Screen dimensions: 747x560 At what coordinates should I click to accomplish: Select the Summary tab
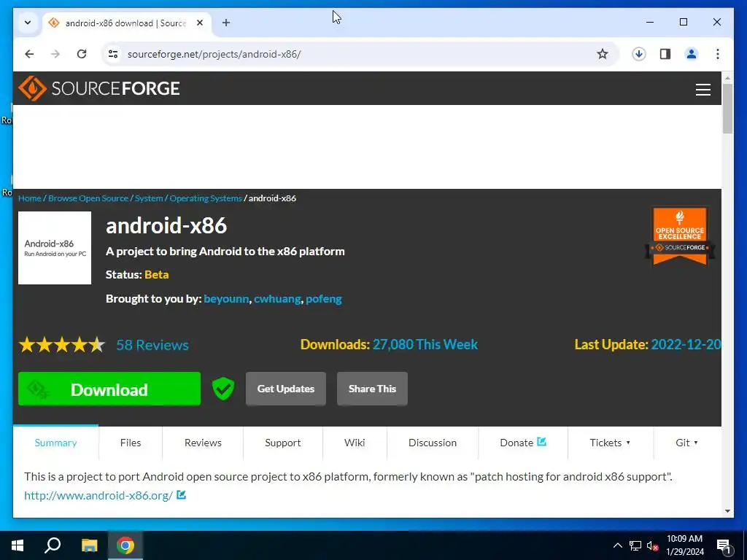[x=55, y=443]
